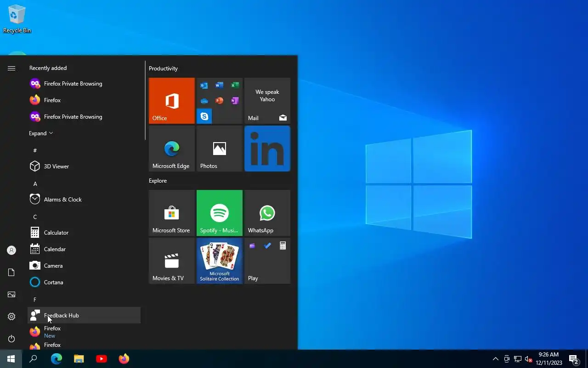The width and height of the screenshot is (588, 368).
Task: Open the Action Center notifications icon
Action: (x=574, y=359)
